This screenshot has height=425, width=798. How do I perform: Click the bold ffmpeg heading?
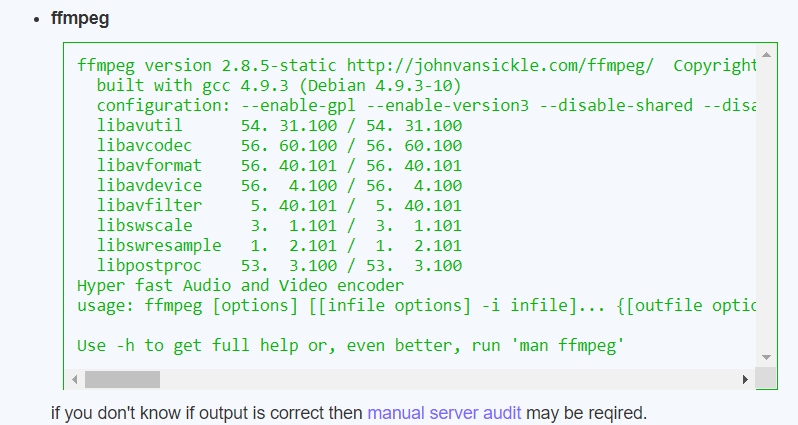pos(80,17)
